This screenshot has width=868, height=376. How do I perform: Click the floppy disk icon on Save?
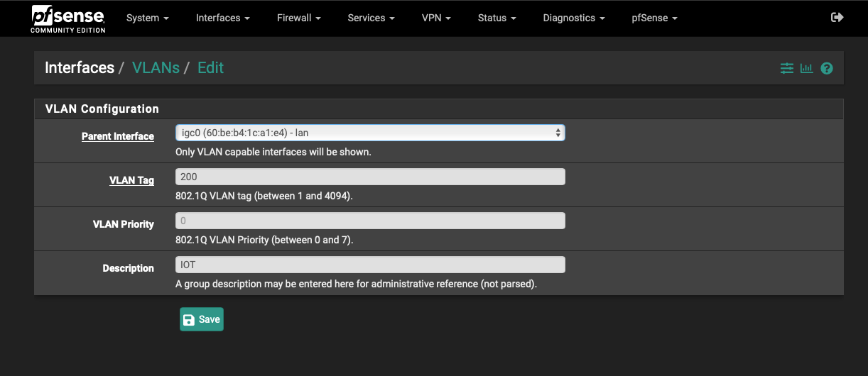pos(189,320)
